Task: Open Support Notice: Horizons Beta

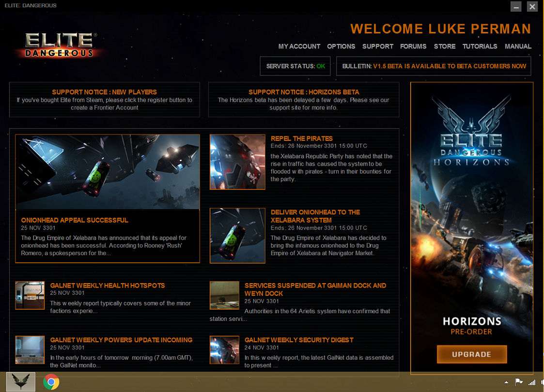Action: 304,100
